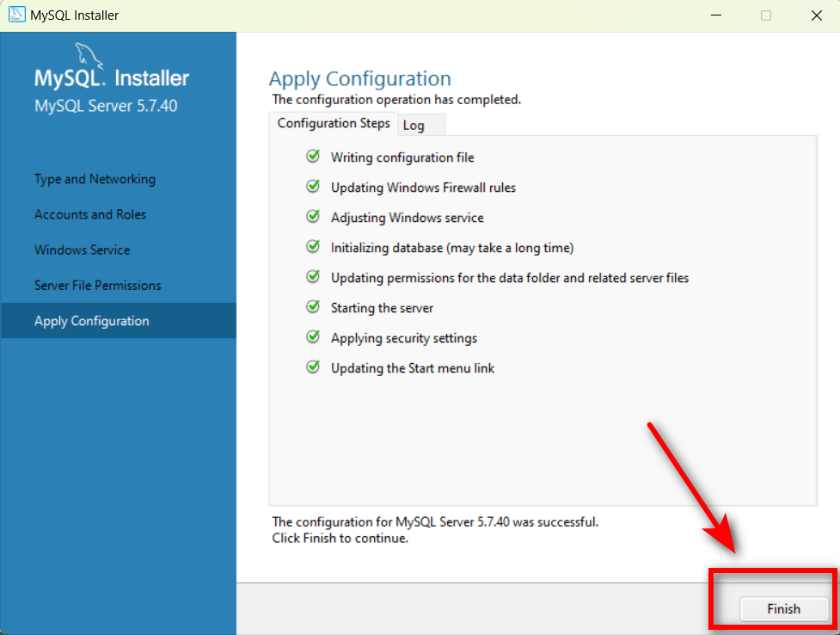Click 'Starting the server' step text

tap(382, 308)
